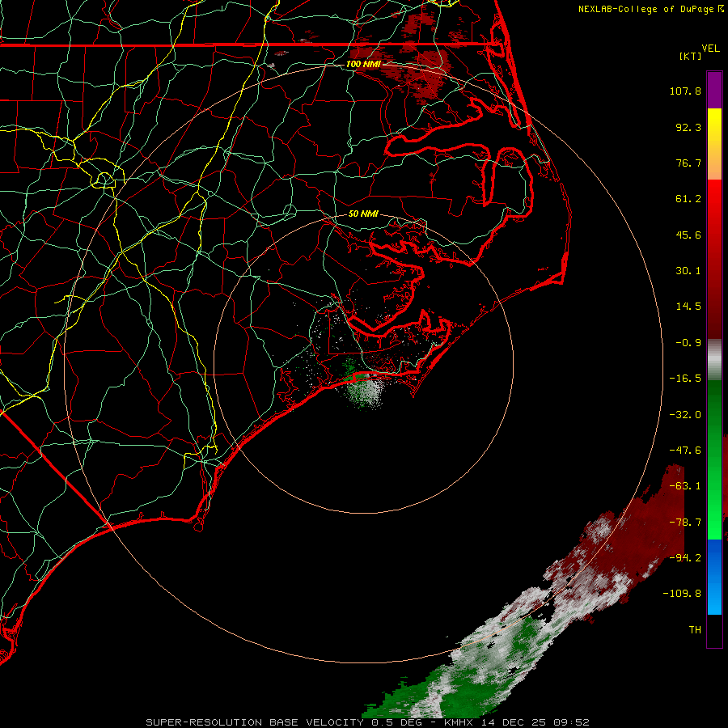This screenshot has width=728, height=728.
Task: Click the 50 NMI range ring label
Action: click(363, 214)
